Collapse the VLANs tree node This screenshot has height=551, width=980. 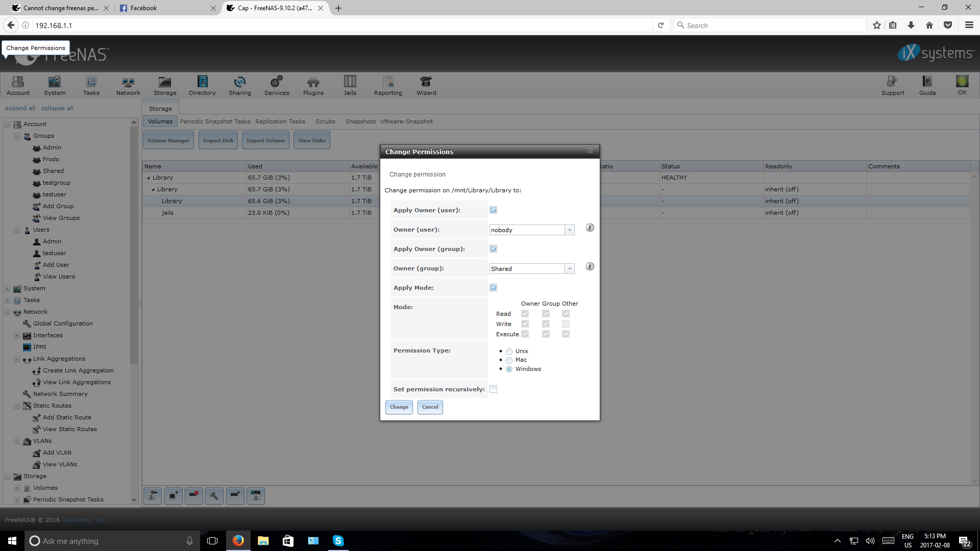pyautogui.click(x=17, y=441)
